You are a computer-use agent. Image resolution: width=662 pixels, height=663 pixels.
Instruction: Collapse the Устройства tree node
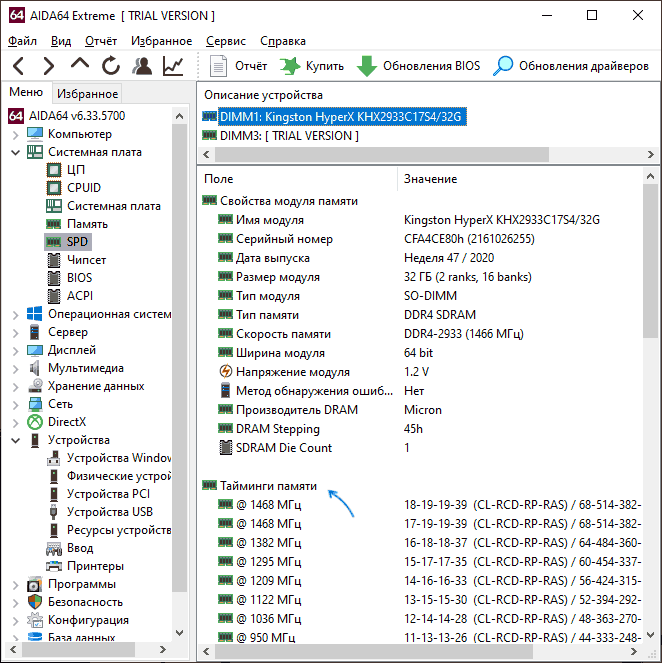coord(15,441)
